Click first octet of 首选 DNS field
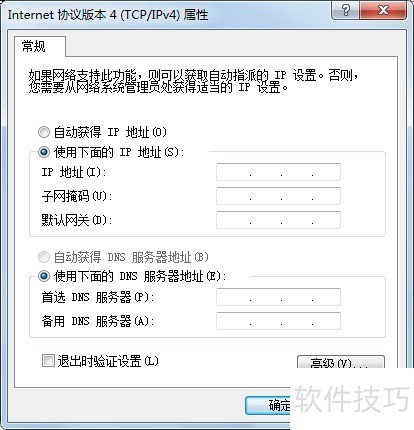The width and height of the screenshot is (414, 430). 233,297
